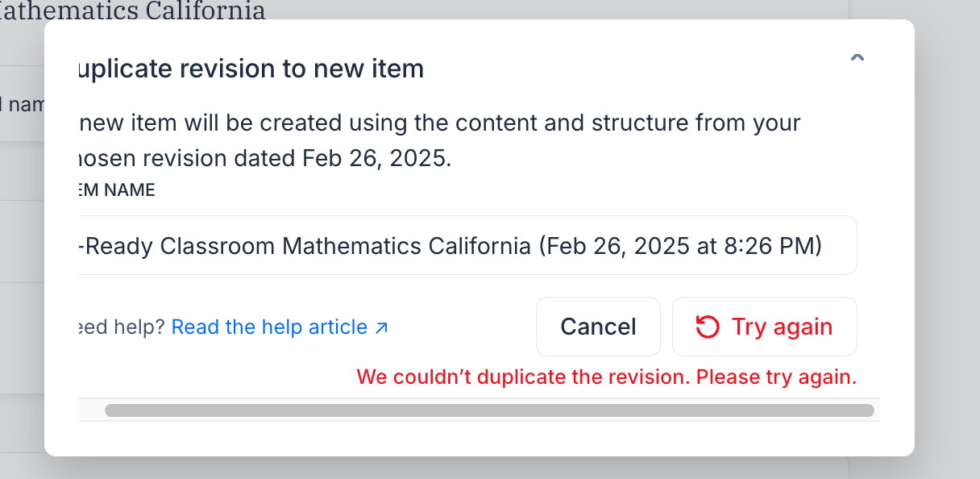Click '(Feb 26, 2025 at 8:26 PM)' in name field
The width and height of the screenshot is (980, 479).
[679, 245]
